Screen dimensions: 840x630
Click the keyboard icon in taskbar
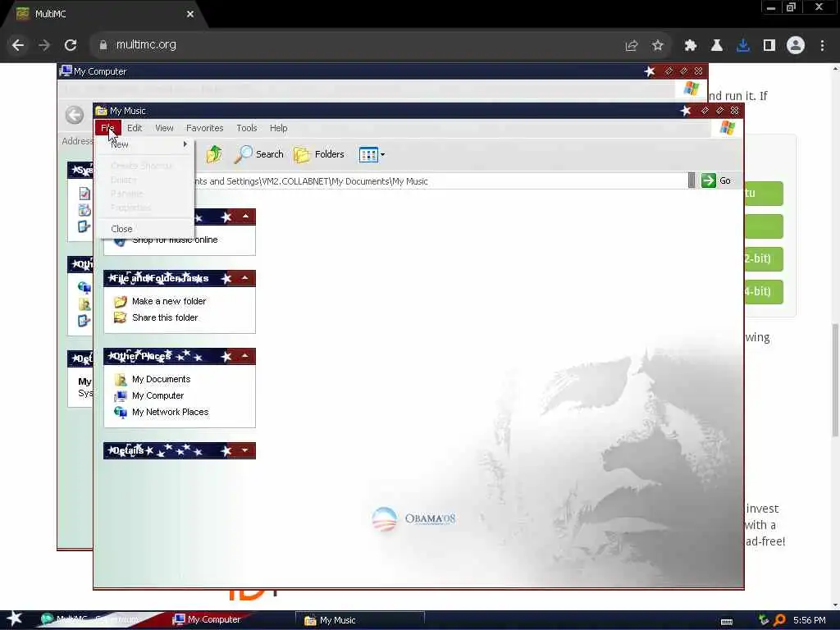pos(727,622)
